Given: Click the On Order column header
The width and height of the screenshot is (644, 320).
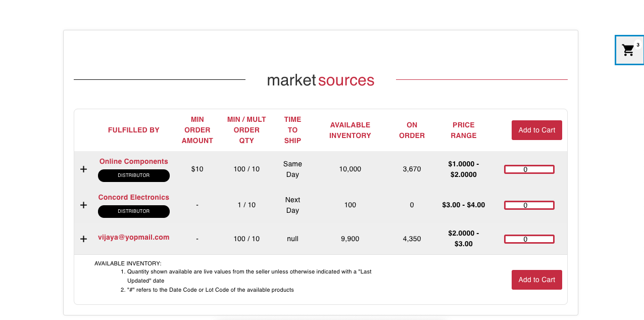Looking at the screenshot, I should 412,130.
